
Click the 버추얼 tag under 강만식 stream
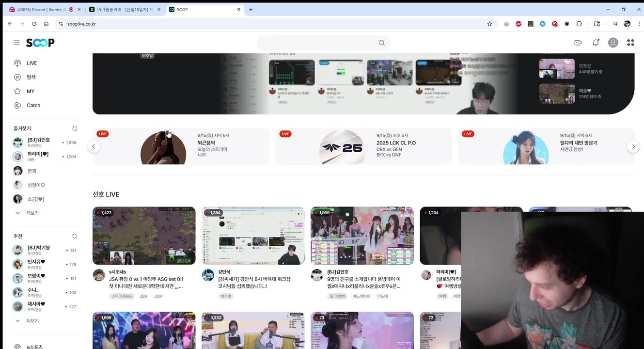pos(226,296)
